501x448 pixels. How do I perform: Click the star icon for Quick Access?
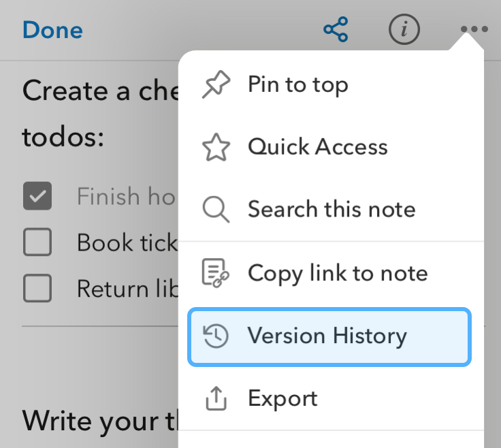point(216,147)
